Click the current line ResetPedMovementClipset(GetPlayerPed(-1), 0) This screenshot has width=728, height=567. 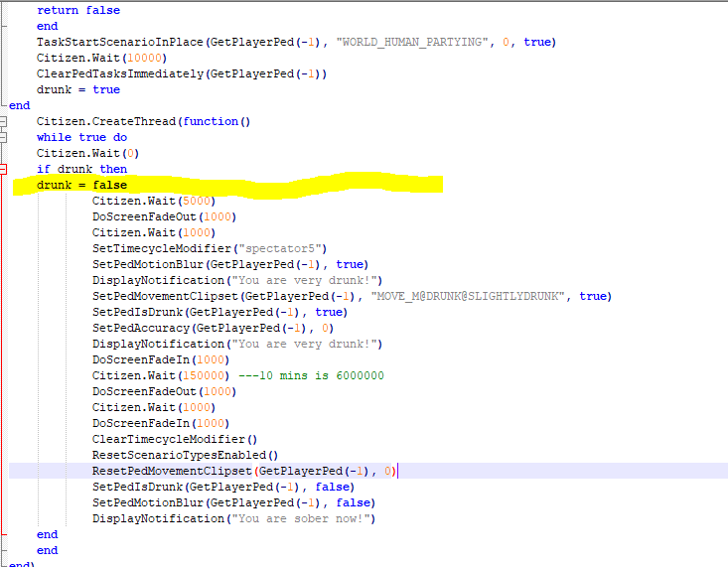click(243, 471)
